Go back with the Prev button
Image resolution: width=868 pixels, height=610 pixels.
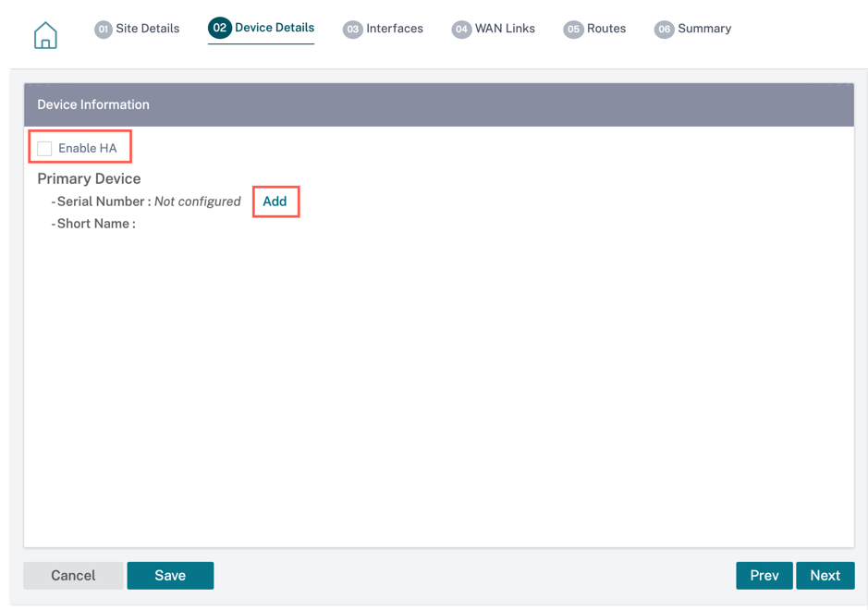point(764,576)
